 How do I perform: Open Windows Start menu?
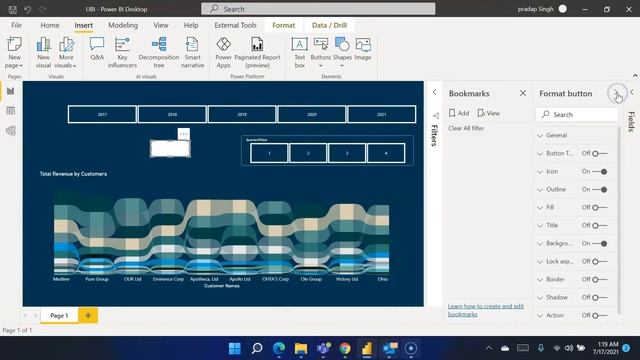point(235,348)
